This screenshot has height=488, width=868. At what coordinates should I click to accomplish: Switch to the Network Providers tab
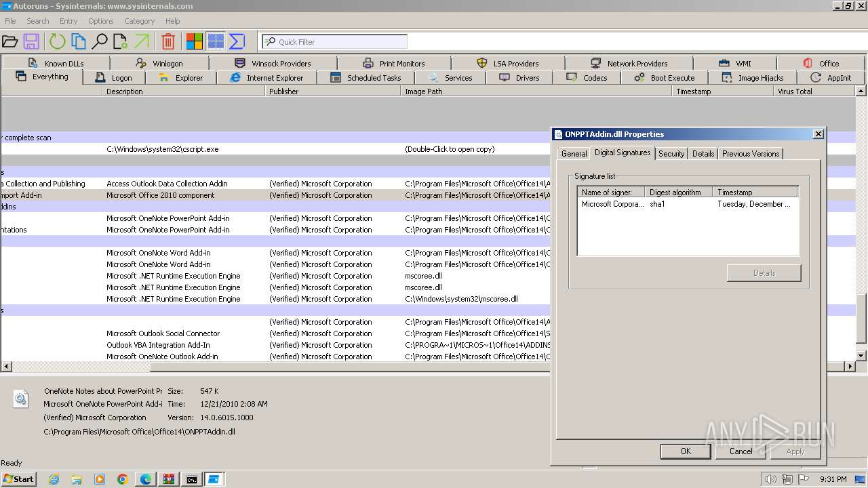click(x=629, y=63)
